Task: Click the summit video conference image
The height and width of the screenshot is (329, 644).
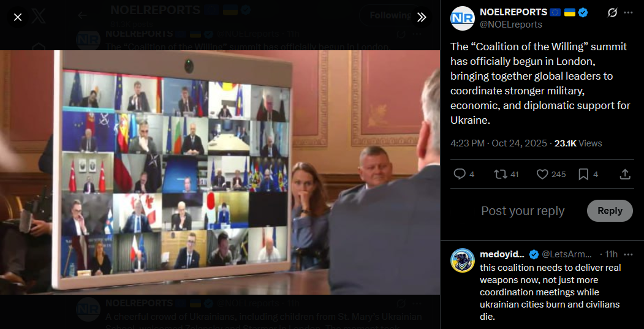Action: (220, 172)
